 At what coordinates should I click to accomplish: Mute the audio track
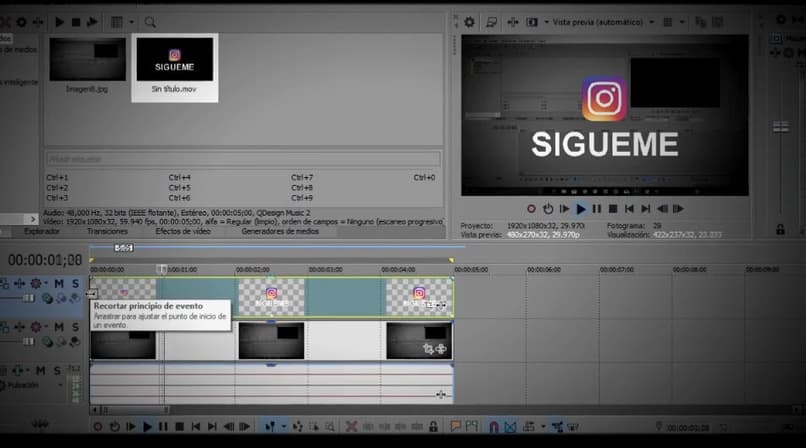(41, 370)
